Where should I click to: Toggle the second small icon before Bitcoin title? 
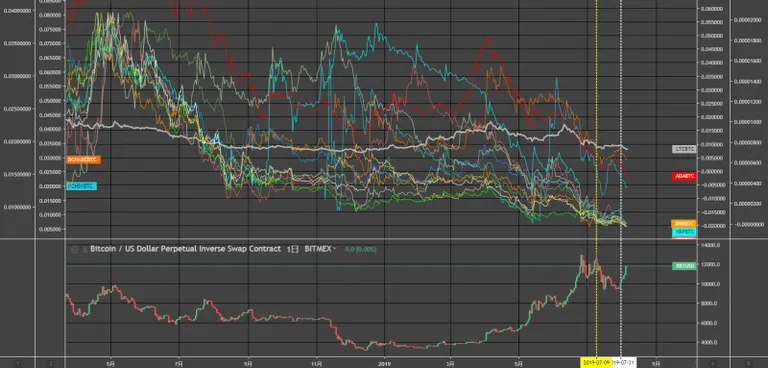pos(85,249)
